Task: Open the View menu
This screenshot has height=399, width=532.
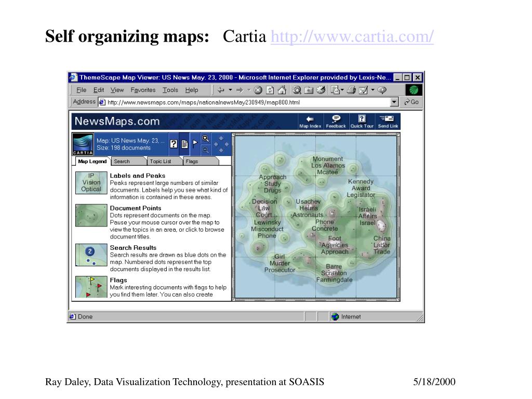Action: click(117, 90)
